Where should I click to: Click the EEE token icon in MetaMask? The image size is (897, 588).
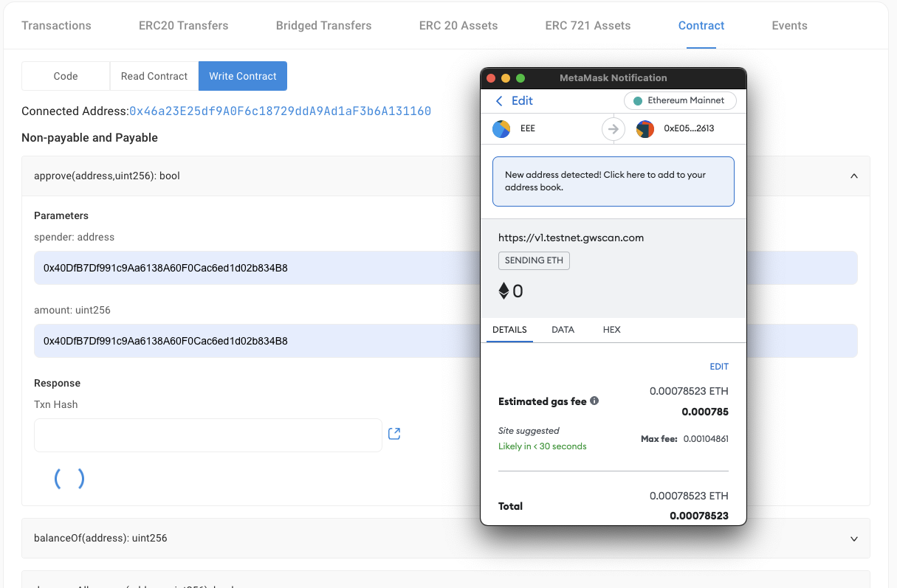pyautogui.click(x=501, y=128)
